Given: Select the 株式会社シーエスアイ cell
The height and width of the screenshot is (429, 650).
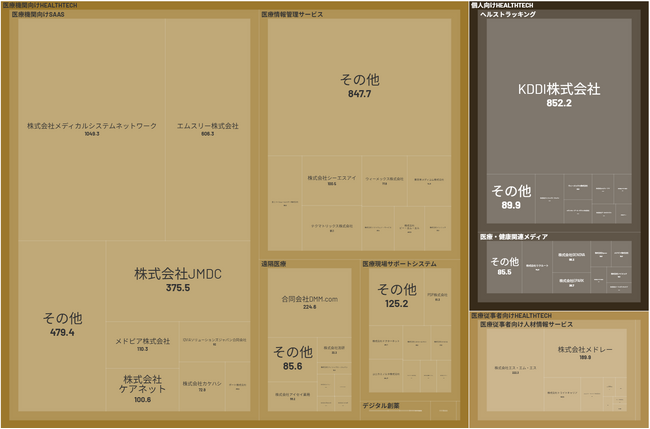Looking at the screenshot, I should click(332, 180).
